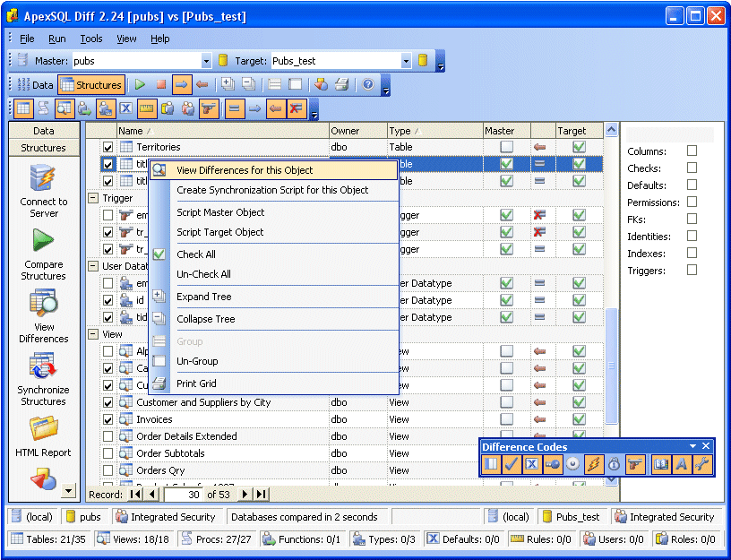Open the Data/Structures toolbar overflow arrow
Image resolution: width=731 pixels, height=560 pixels.
385,85
